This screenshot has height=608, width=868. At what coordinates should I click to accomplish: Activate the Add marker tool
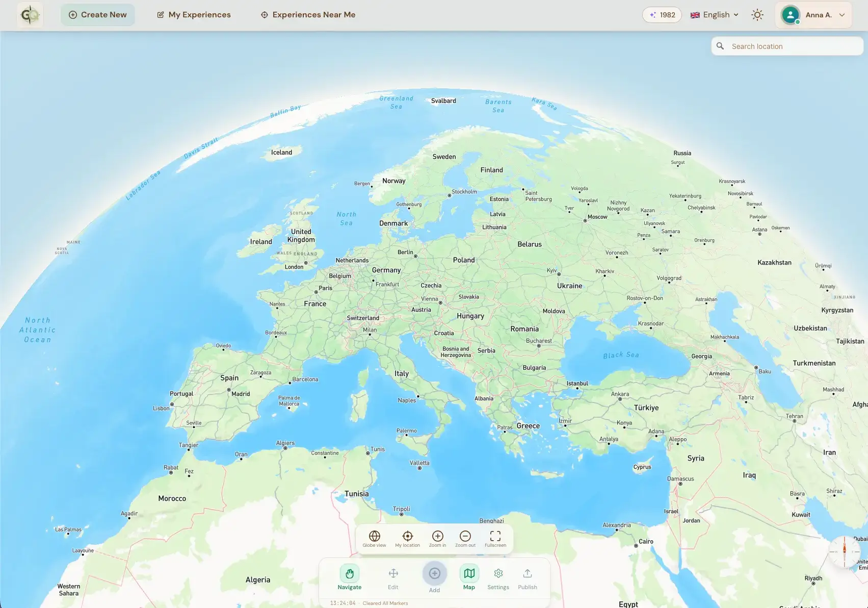pyautogui.click(x=434, y=573)
